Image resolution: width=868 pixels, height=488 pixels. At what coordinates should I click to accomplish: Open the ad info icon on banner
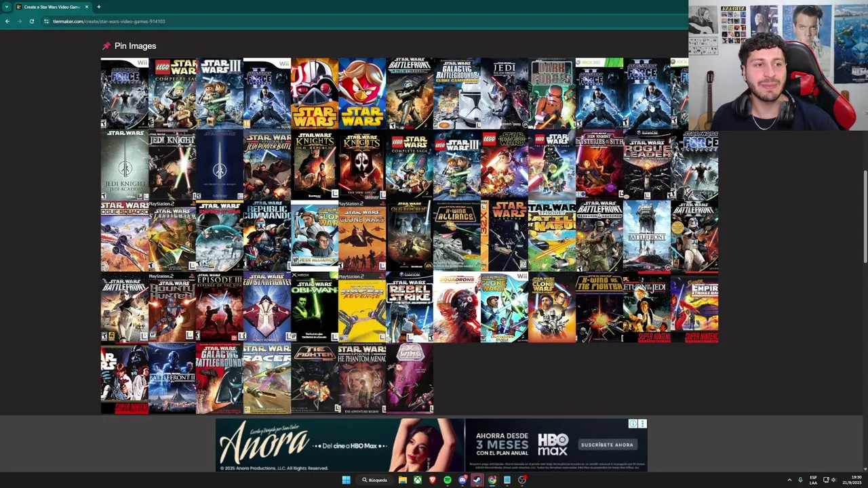(633, 424)
